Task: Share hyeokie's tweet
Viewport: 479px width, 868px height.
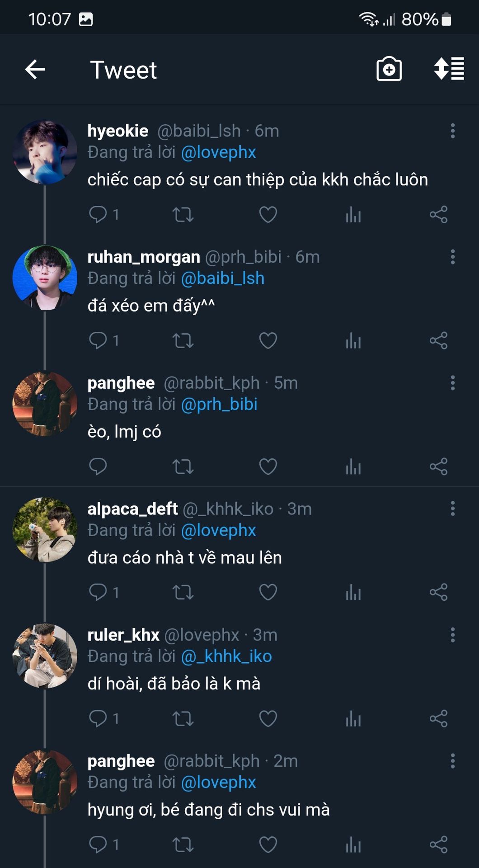Action: click(438, 214)
